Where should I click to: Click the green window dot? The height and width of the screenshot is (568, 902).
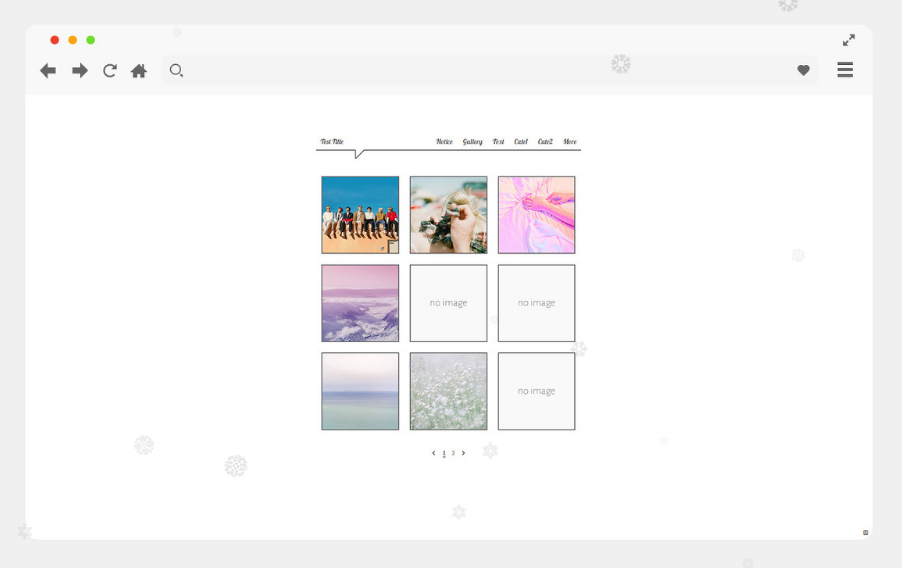click(90, 40)
